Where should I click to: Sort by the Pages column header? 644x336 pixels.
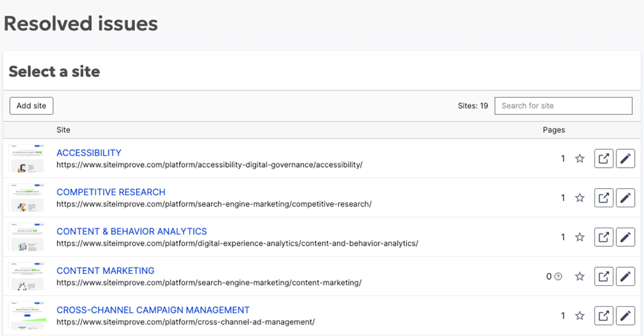(554, 130)
